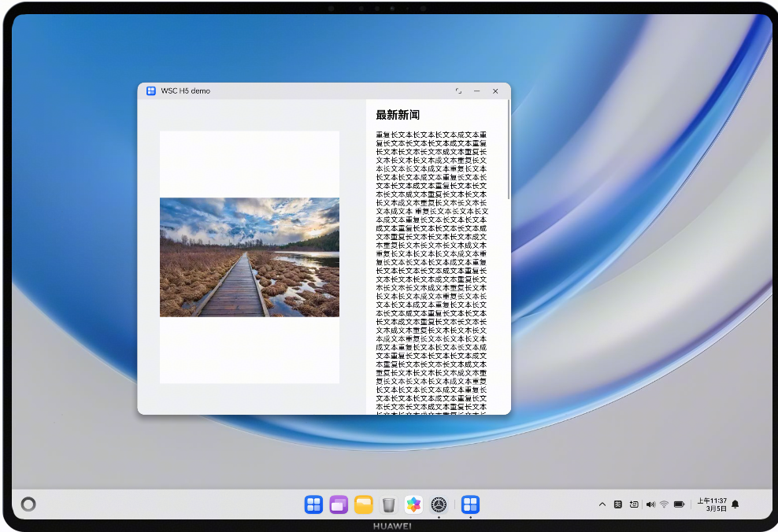Click the Wi-Fi icon in system tray
This screenshot has height=532, width=778.
point(664,504)
